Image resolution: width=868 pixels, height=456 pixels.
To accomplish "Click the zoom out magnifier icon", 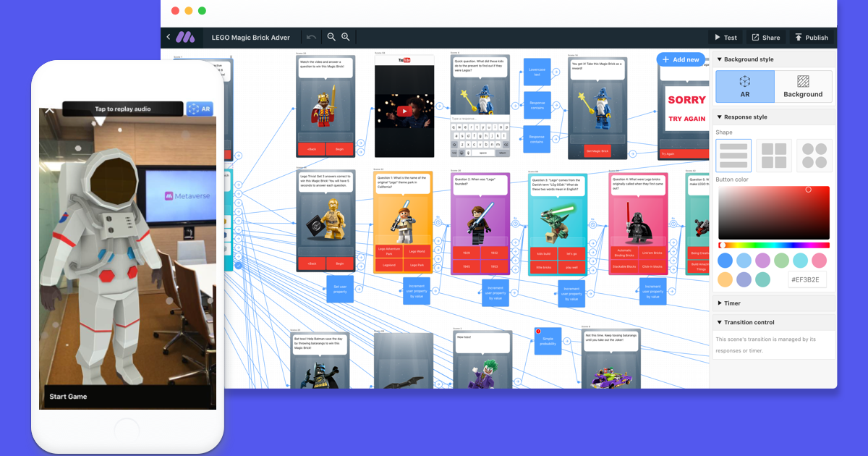I will pos(331,37).
